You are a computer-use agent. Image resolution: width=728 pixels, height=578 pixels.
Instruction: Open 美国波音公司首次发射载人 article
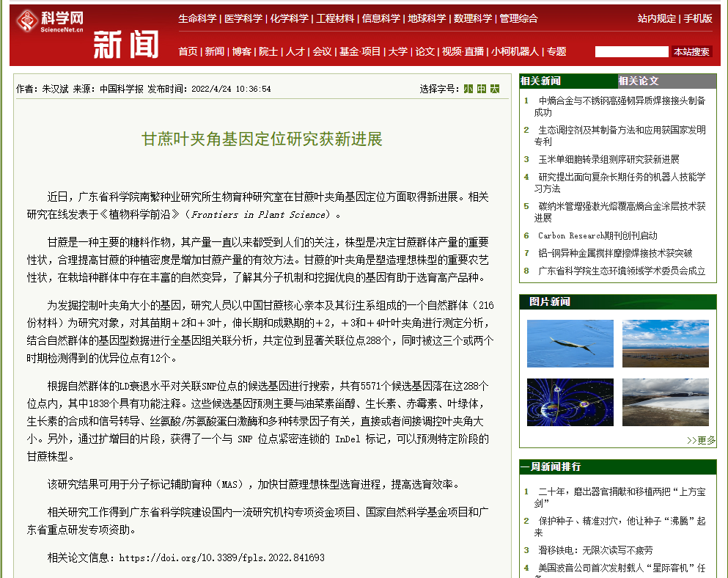point(619,570)
